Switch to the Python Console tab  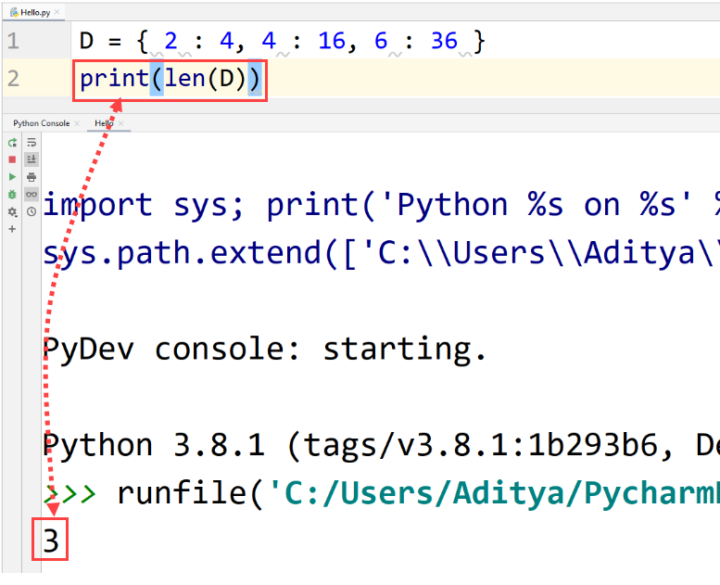(40, 123)
